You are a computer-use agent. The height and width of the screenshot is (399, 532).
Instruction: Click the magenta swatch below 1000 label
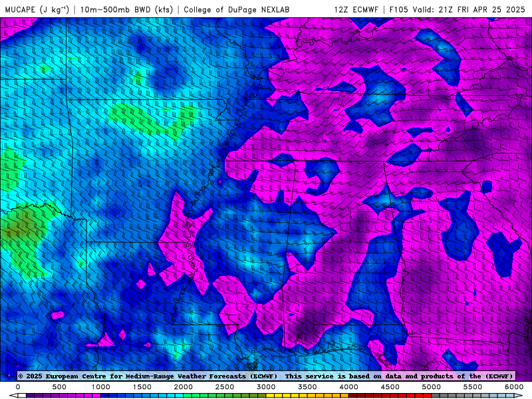[x=96, y=396]
